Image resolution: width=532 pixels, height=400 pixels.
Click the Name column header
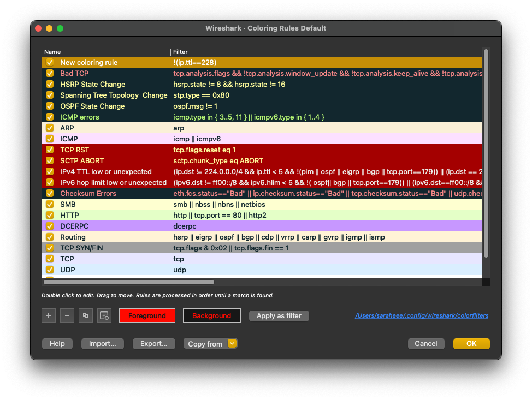[106, 52]
